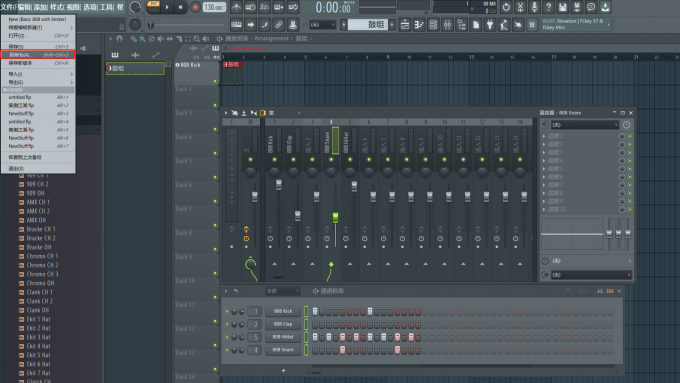This screenshot has height=383, width=680.
Task: Expand the template submenu below New
Action: coord(38,27)
